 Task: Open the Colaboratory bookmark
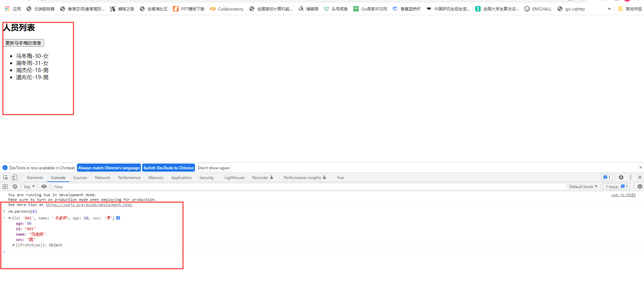227,9
